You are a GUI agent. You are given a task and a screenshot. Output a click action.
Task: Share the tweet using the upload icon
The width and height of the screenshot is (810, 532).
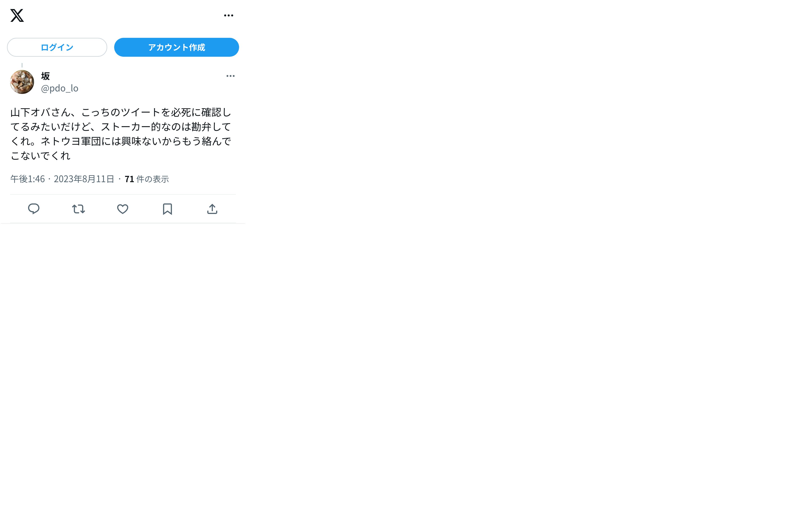pyautogui.click(x=212, y=209)
